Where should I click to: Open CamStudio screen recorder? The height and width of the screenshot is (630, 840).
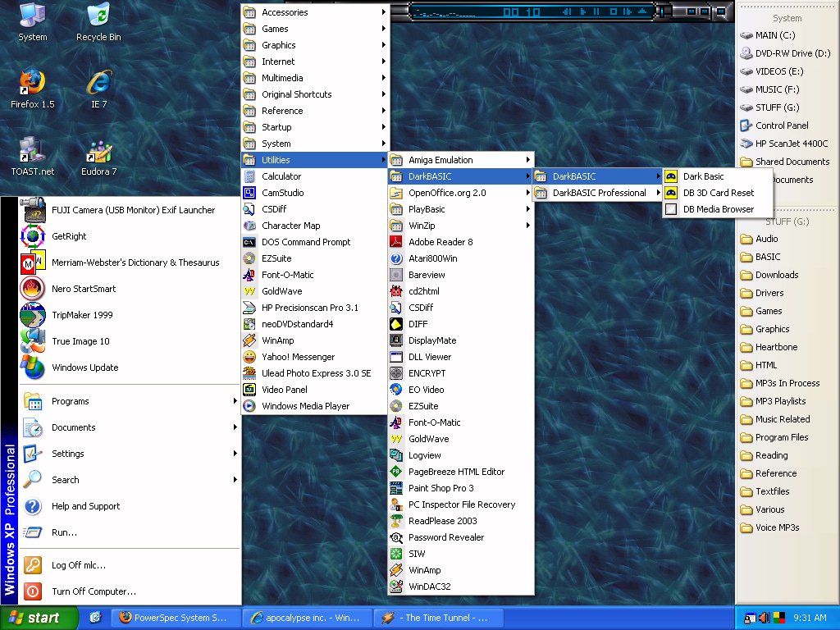[x=314, y=193]
